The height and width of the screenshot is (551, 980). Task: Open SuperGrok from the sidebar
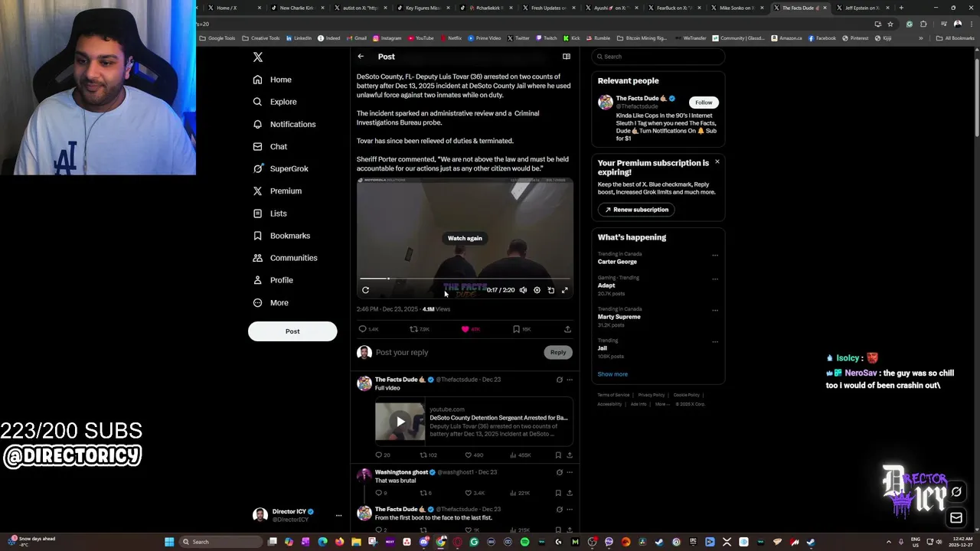click(x=280, y=168)
